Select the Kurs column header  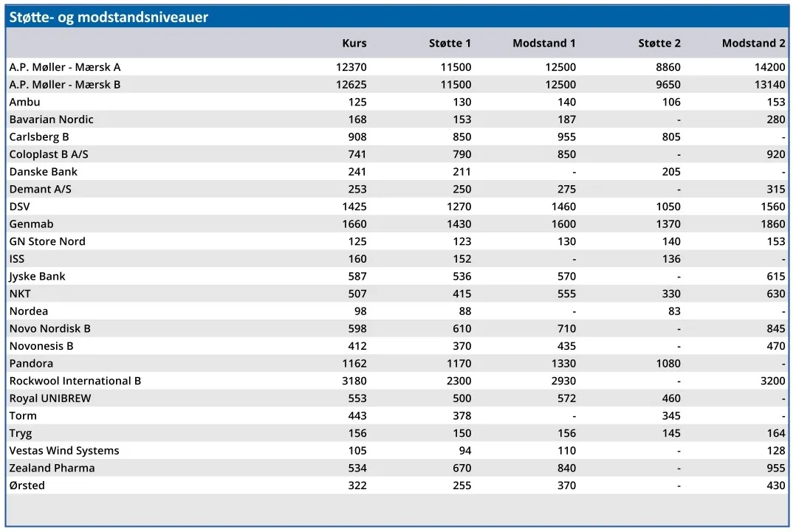(354, 44)
